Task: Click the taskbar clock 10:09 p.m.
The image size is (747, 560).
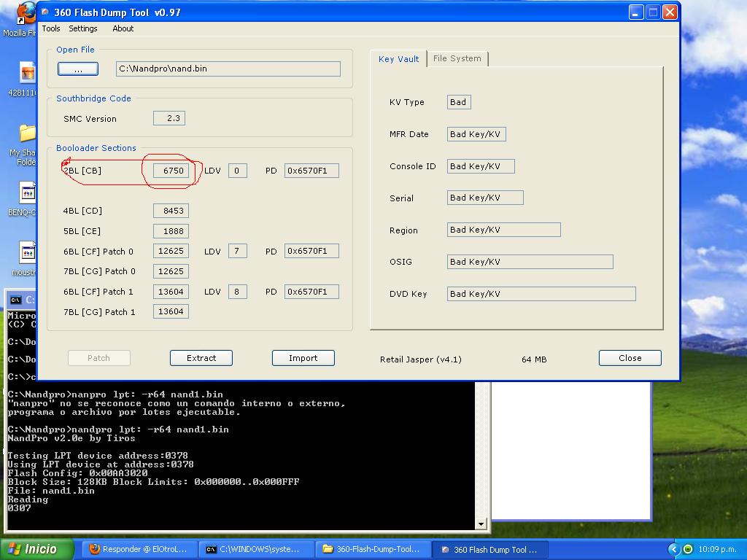Action: click(x=717, y=550)
